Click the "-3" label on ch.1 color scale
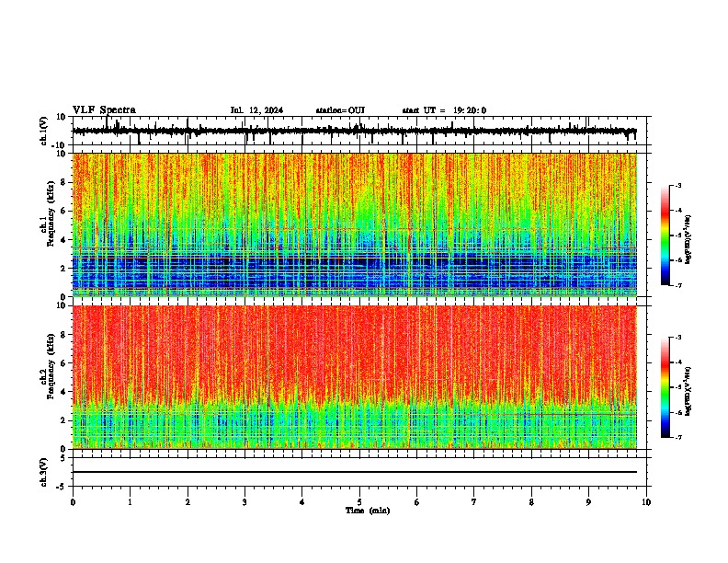Screen dimensions: 728x563 click(677, 185)
